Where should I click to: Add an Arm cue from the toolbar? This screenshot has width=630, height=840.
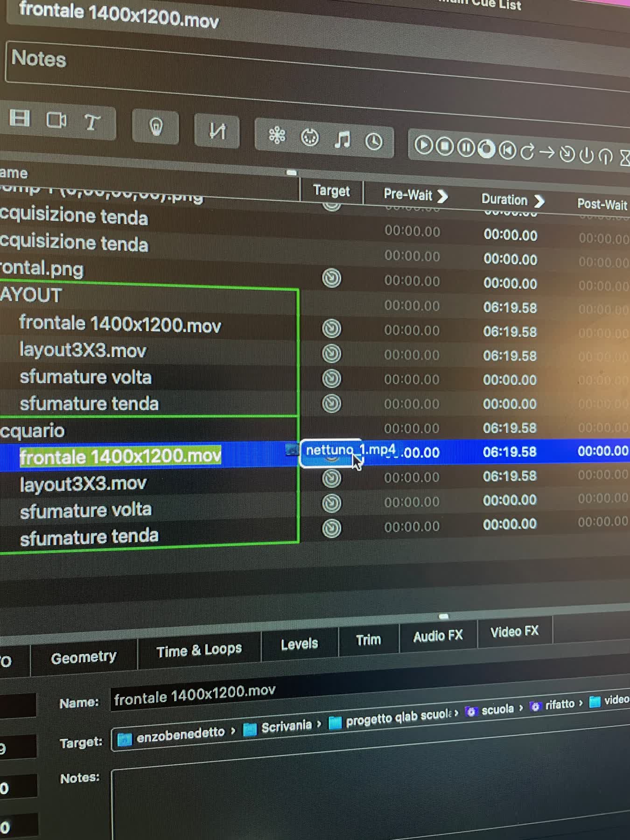[586, 155]
